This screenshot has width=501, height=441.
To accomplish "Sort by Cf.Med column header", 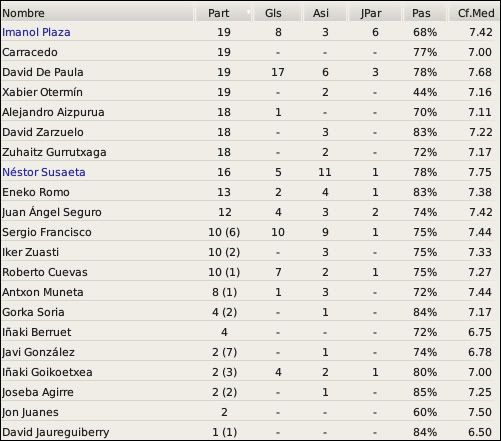I will (474, 13).
